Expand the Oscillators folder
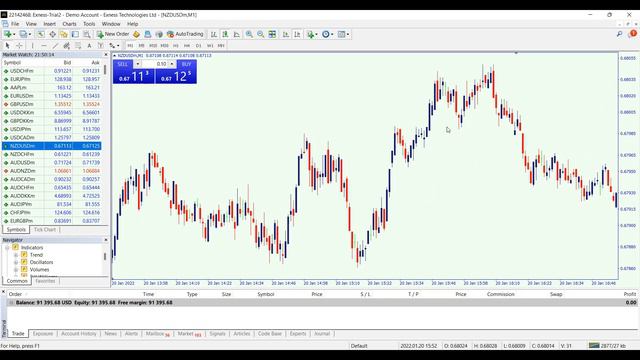 (16, 262)
